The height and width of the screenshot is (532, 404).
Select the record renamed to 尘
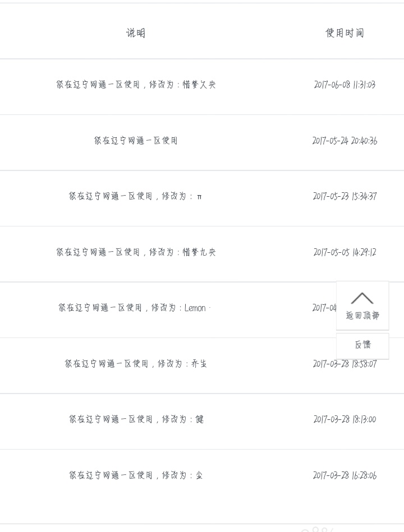coord(136,475)
